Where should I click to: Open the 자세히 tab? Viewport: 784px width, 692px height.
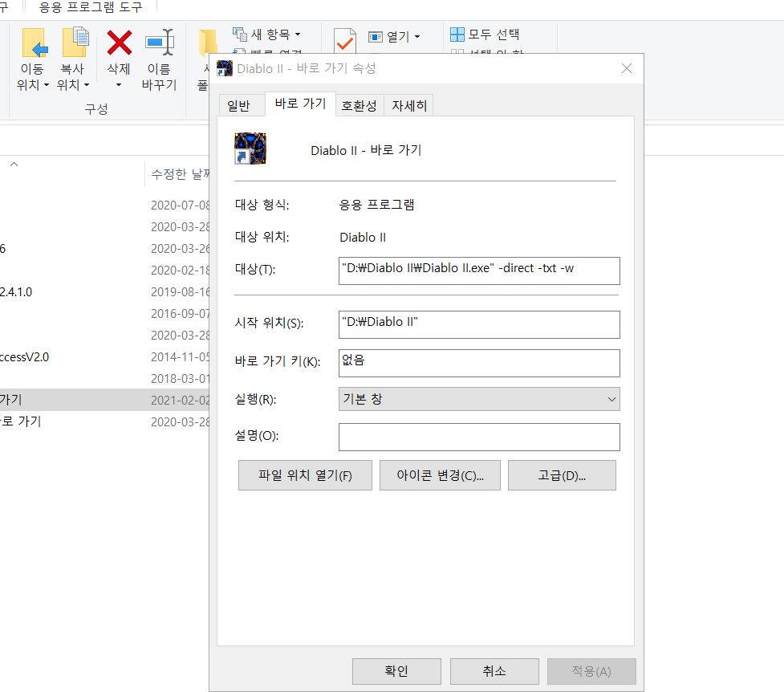coord(409,106)
